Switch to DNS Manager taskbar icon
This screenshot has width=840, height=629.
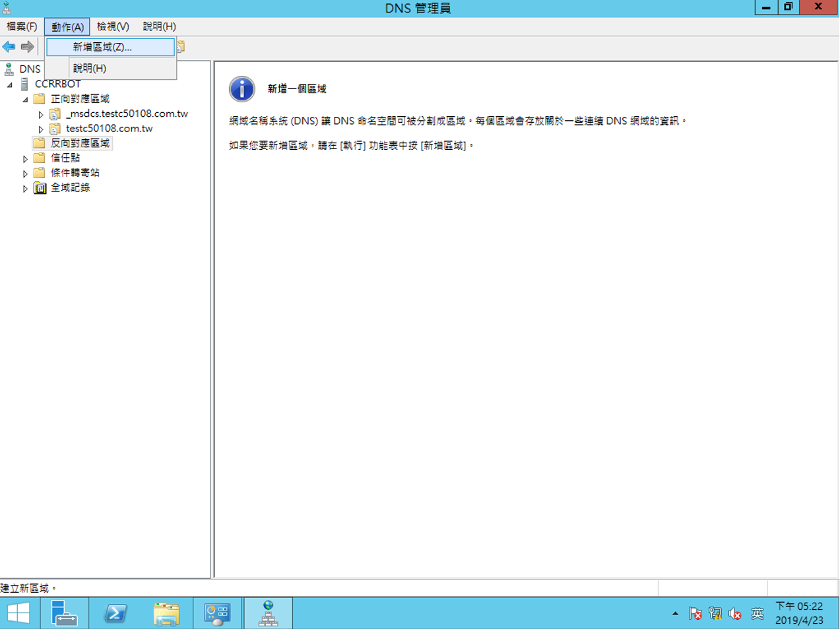pos(268,614)
